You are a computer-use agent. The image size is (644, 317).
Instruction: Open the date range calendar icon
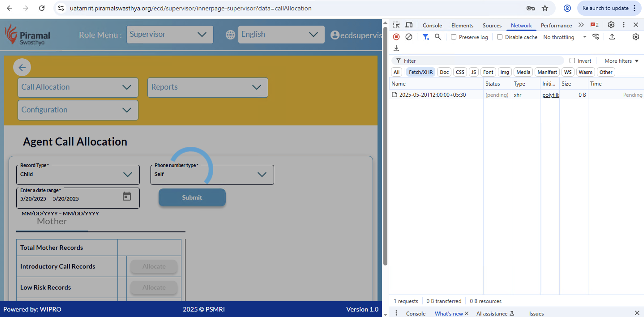pos(127,196)
